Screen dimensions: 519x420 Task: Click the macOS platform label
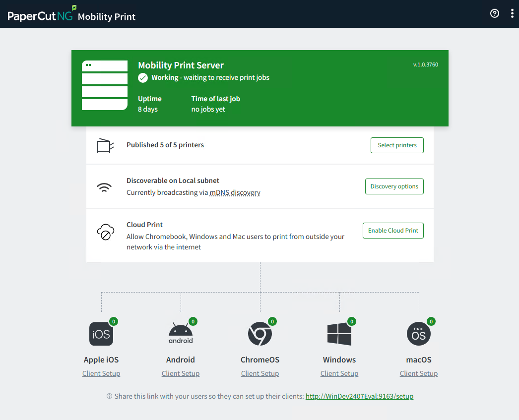(419, 360)
